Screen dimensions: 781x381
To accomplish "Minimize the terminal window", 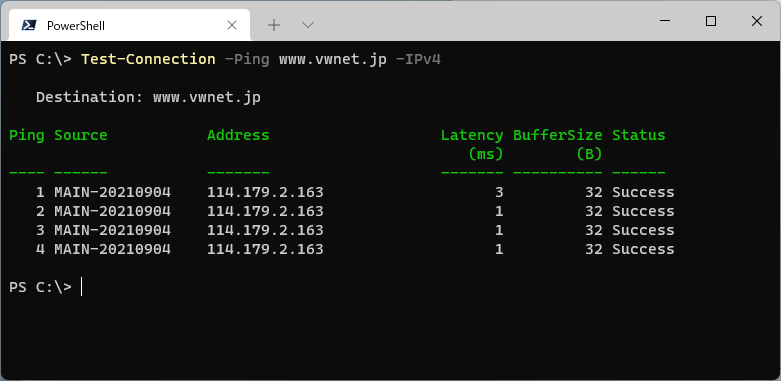I will (x=665, y=21).
